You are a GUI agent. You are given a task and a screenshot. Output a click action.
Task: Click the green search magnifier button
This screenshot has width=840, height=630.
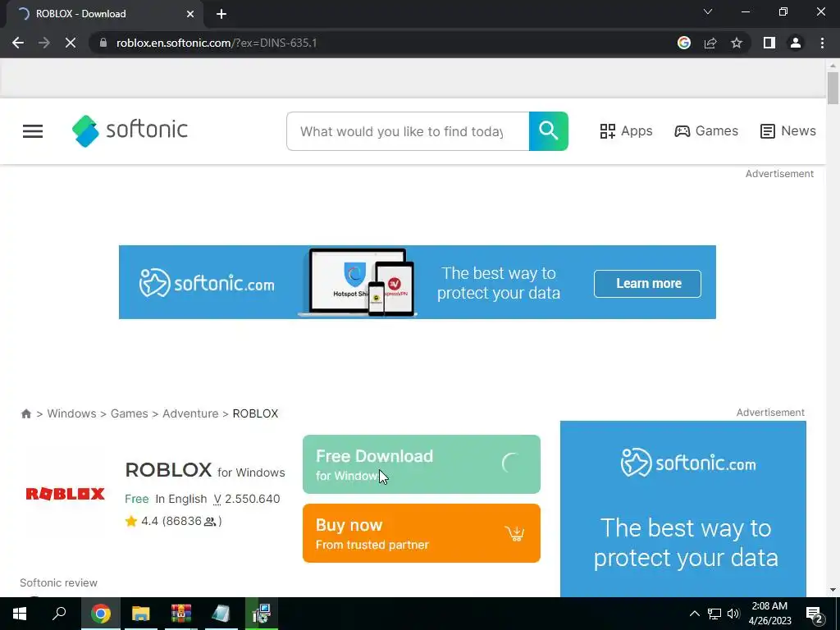click(549, 131)
